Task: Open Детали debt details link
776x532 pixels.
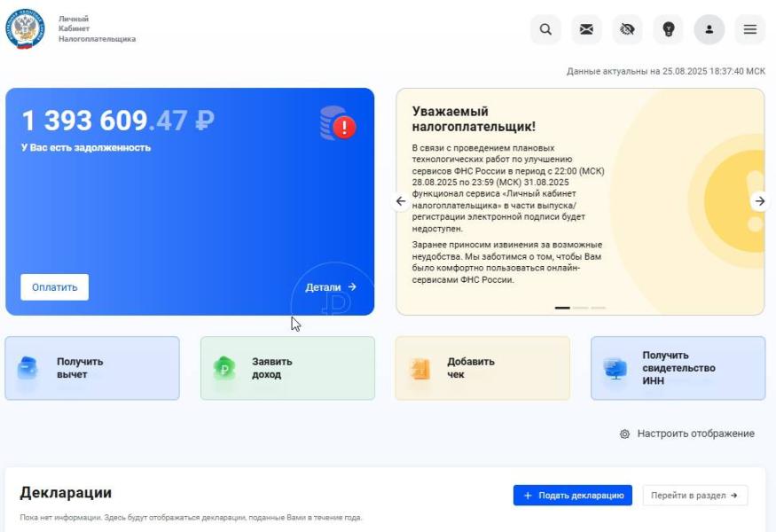Action: [331, 287]
